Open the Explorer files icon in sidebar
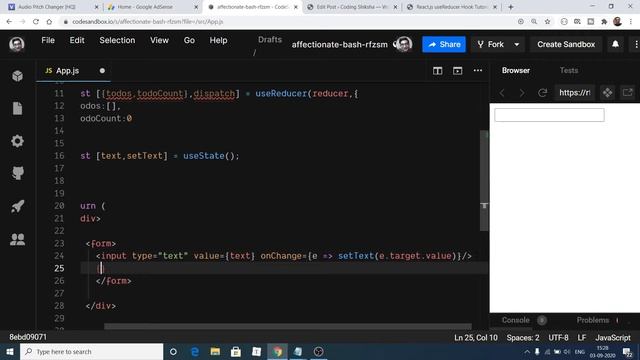640x360 pixels. coord(18,109)
